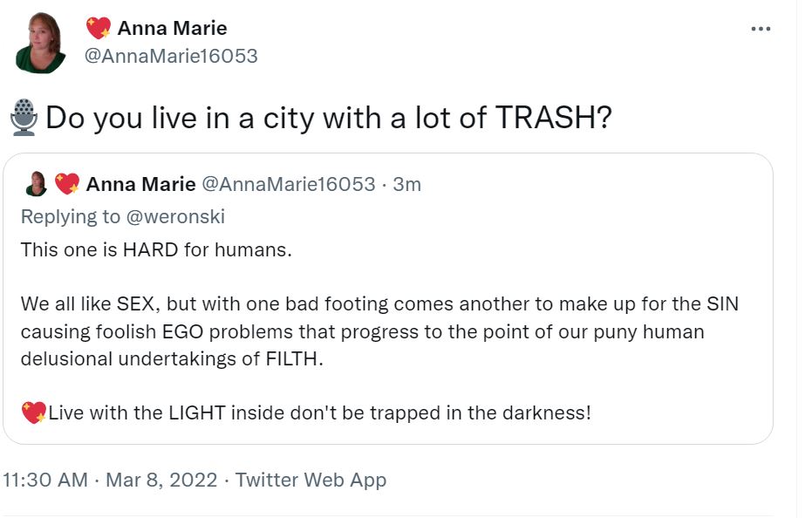
Task: Click "Live with the LIGHT inside" sentence
Action: click(319, 412)
